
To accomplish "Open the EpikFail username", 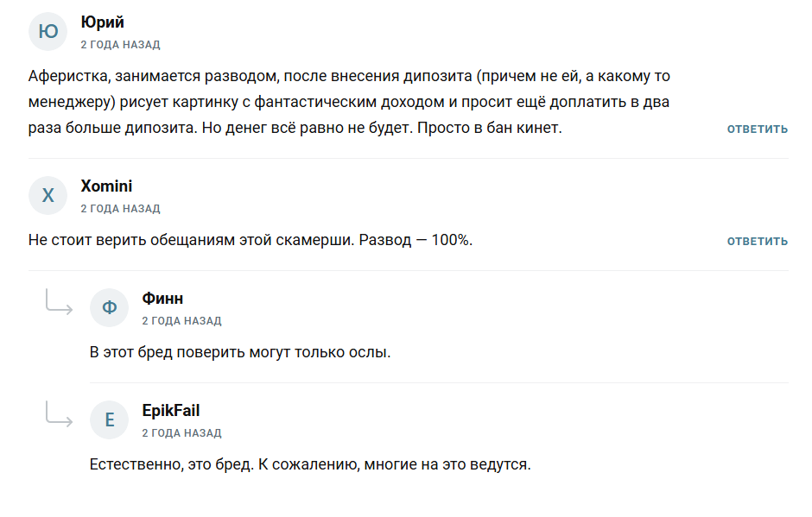I will 171,411.
